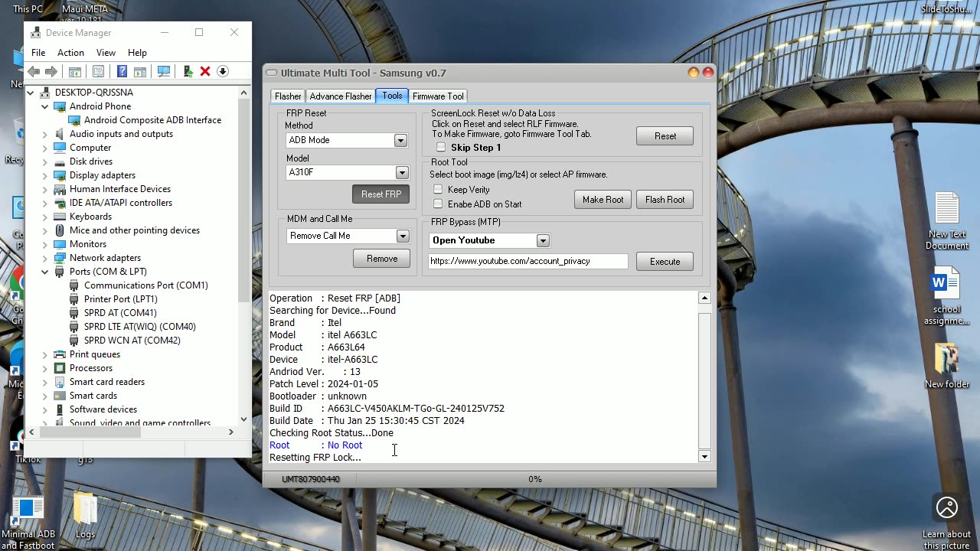Select SPRD LTE AT(WIQ) (COM40) port
The image size is (980, 551).
click(x=140, y=327)
